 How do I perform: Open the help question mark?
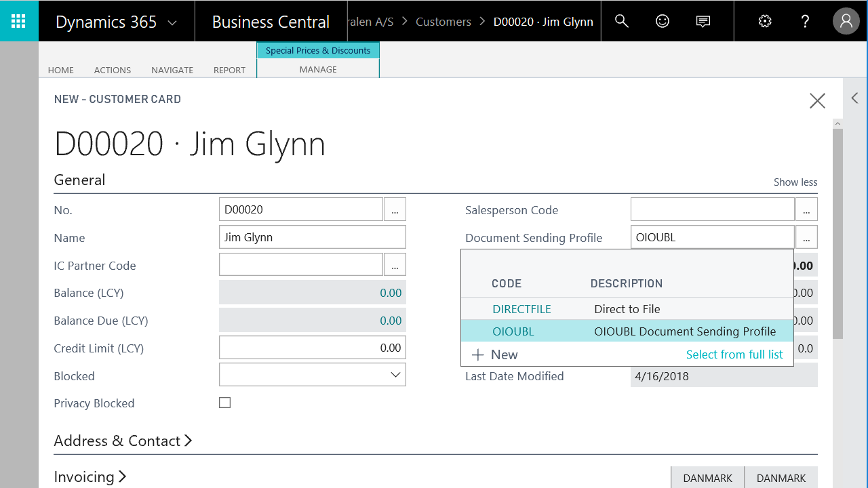pos(805,21)
